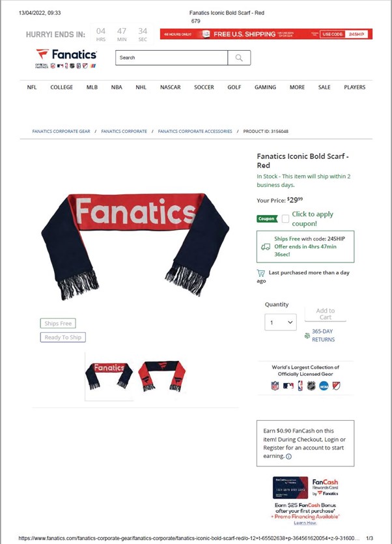The height and width of the screenshot is (544, 392).
Task: Click the NHL logo under Licensed Gear
Action: 311,386
